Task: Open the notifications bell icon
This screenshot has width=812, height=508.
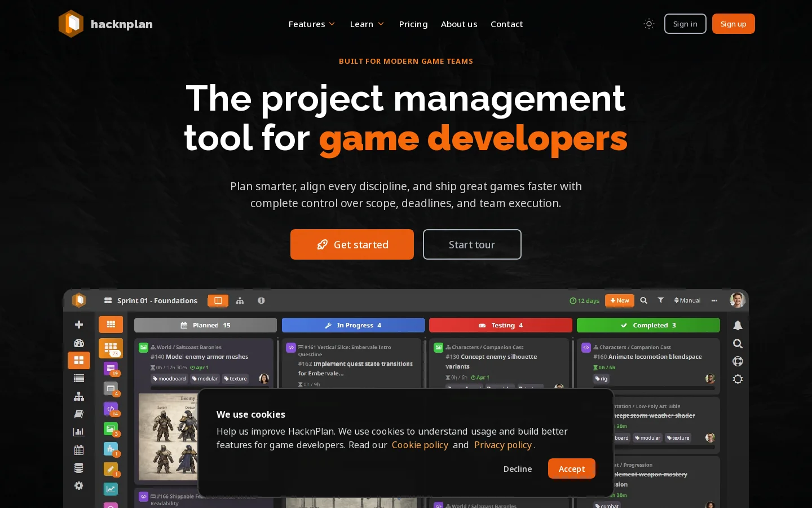Action: [738, 325]
